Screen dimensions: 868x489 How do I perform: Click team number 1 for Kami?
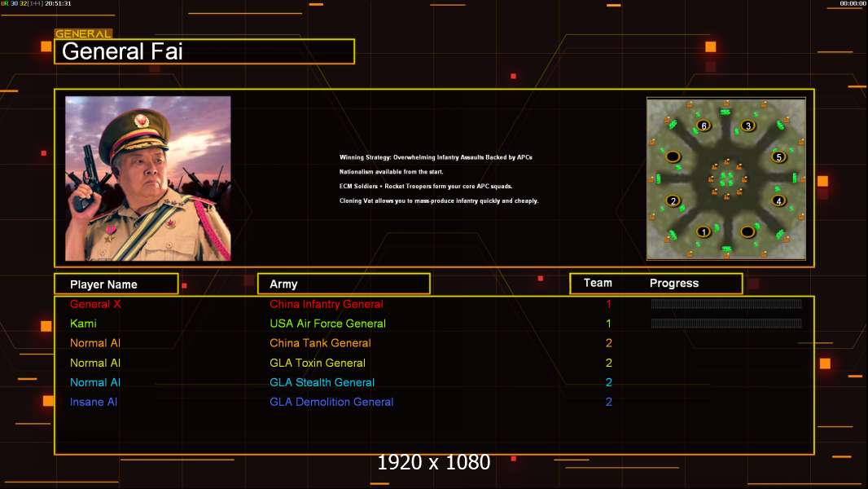pyautogui.click(x=609, y=324)
